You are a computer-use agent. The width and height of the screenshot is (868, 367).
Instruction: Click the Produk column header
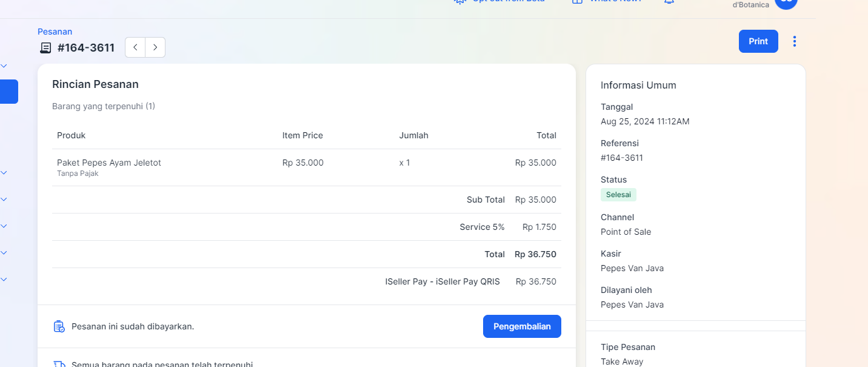[x=71, y=135]
